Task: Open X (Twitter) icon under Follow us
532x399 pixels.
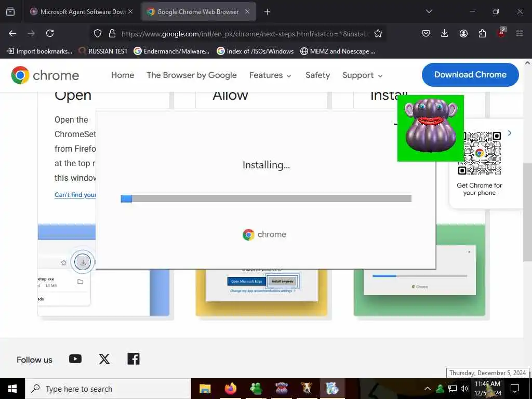Action: [104, 359]
